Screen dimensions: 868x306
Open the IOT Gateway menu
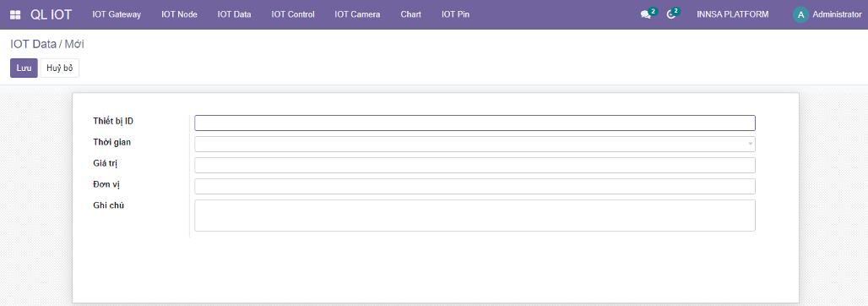(x=117, y=15)
